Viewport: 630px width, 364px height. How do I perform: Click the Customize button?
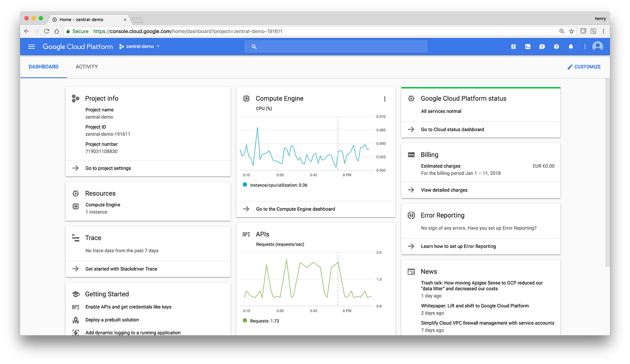pyautogui.click(x=584, y=67)
